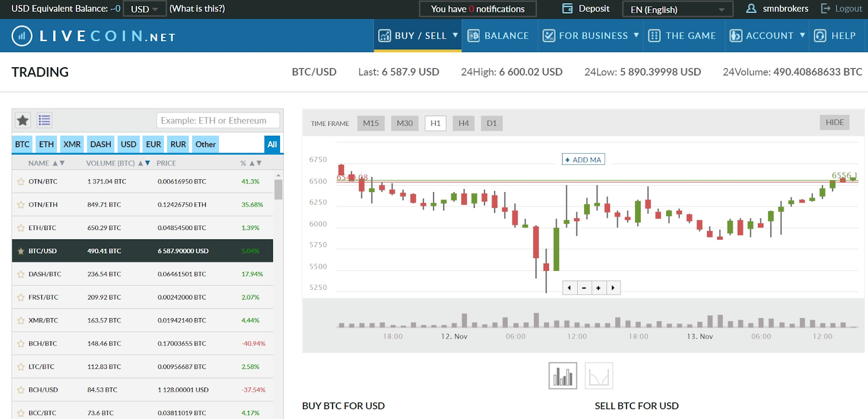868x419 pixels.
Task: Switch to list view icon beside star filter
Action: pyautogui.click(x=44, y=120)
